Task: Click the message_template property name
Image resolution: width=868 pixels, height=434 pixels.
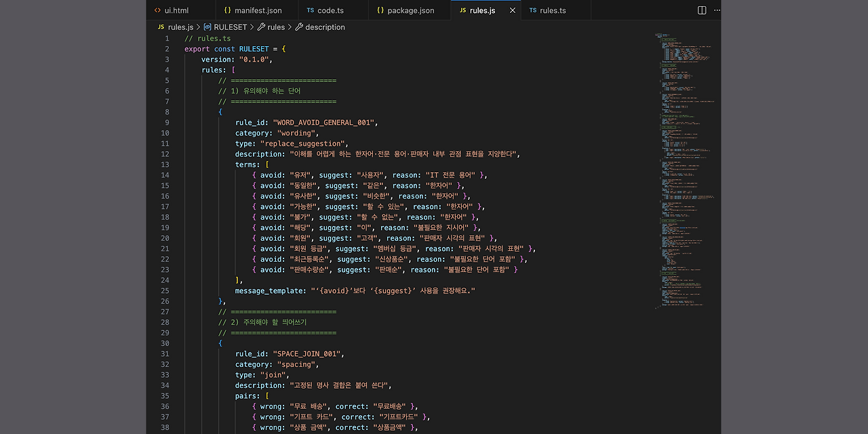Action: pyautogui.click(x=270, y=291)
